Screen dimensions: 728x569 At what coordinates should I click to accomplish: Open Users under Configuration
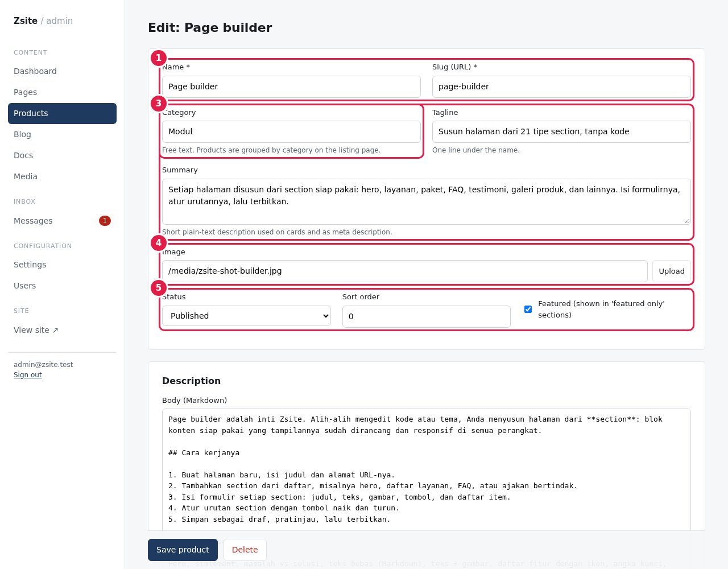62,286
